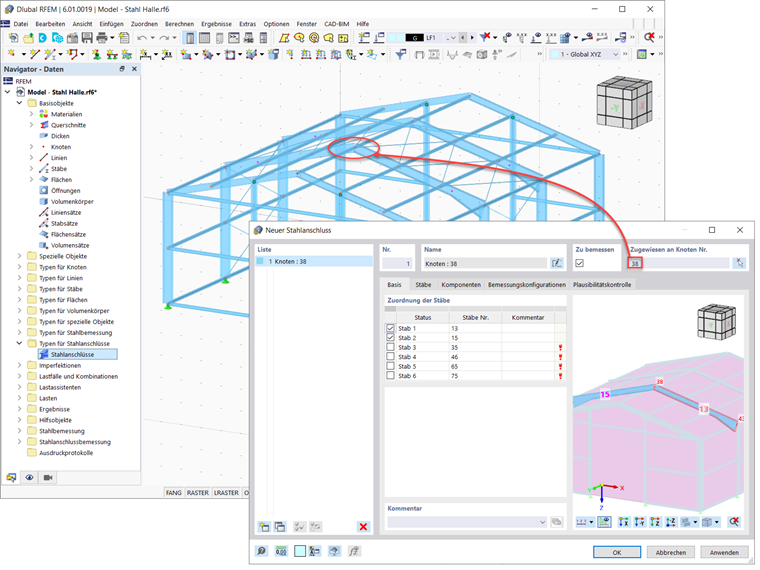The height and width of the screenshot is (570, 760).
Task: Check the Stab 3 checkbox
Action: (390, 347)
